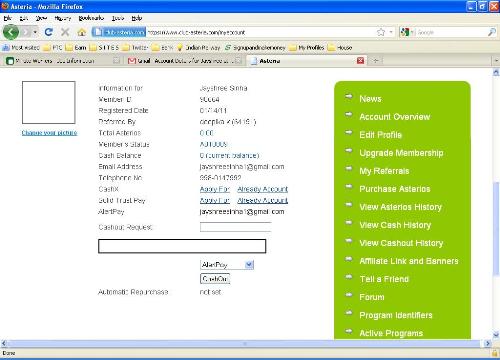Open the Tools menu
Viewport: 500px width, 360px height.
[x=118, y=18]
